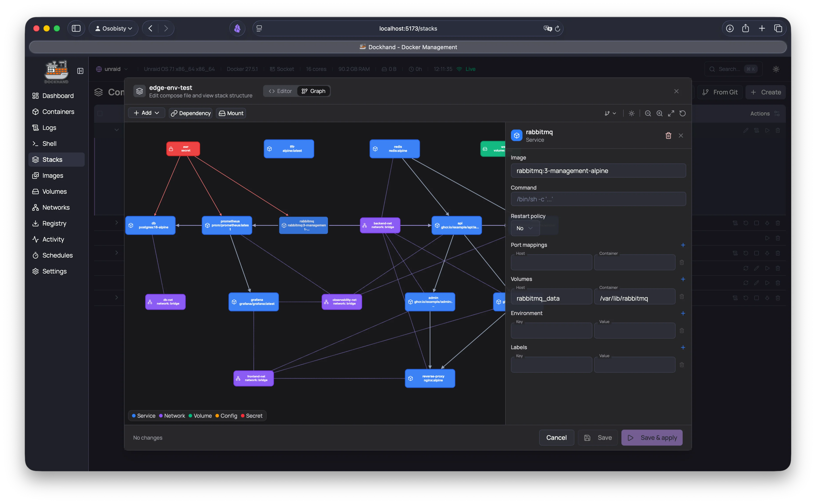Create a stack From Git
The height and width of the screenshot is (504, 816).
coord(719,92)
